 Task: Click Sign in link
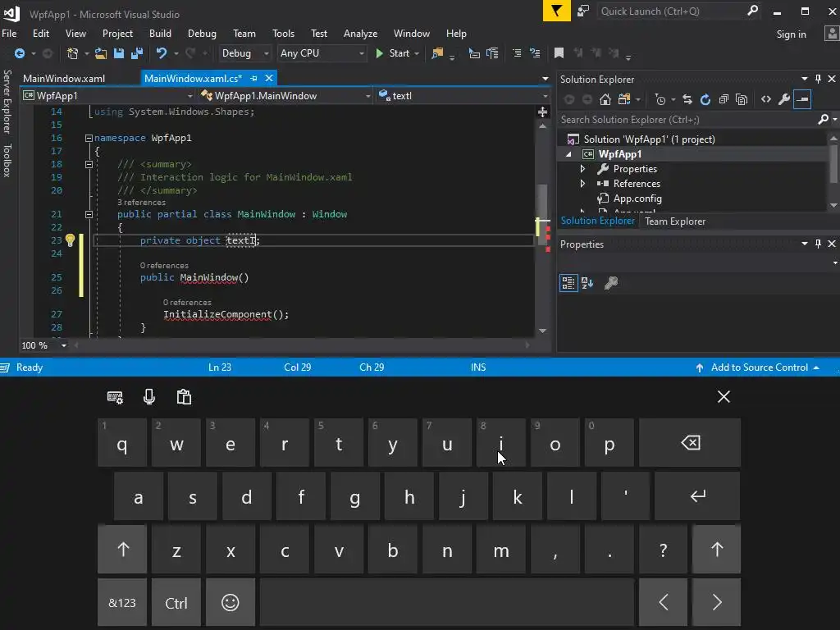(792, 34)
